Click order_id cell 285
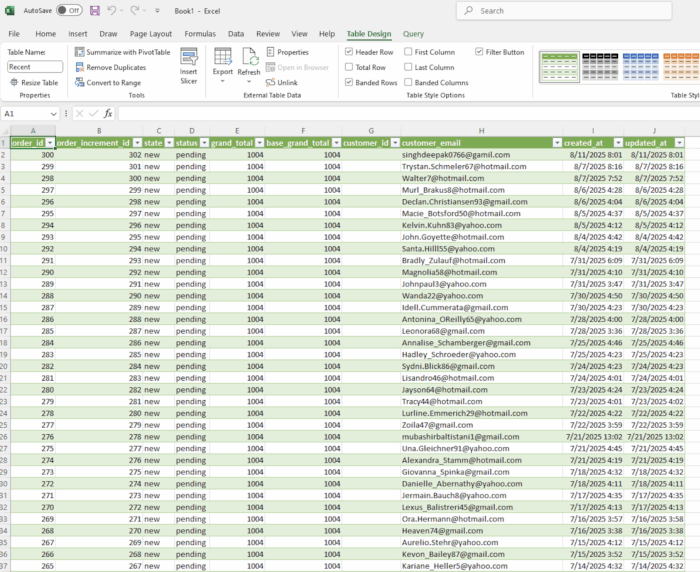This screenshot has width=700, height=572. point(33,331)
